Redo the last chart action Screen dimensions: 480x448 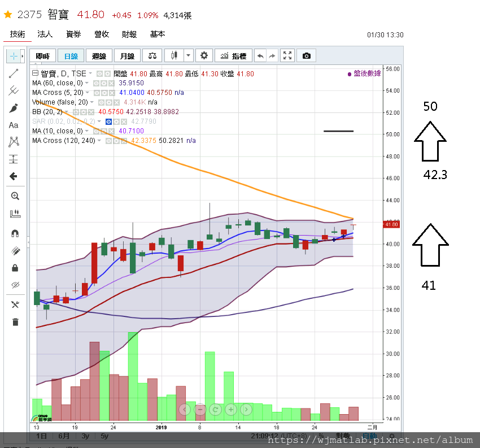(272, 56)
